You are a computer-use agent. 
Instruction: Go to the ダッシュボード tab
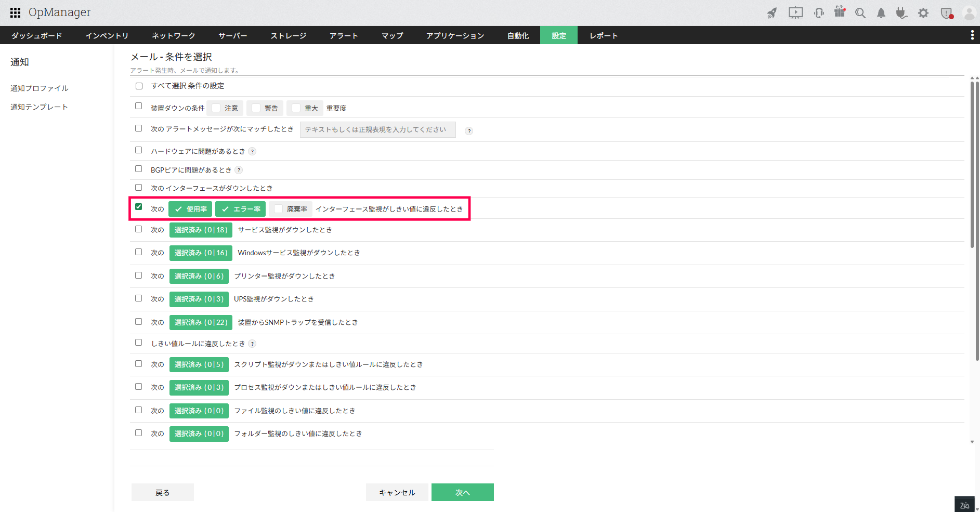pos(37,35)
